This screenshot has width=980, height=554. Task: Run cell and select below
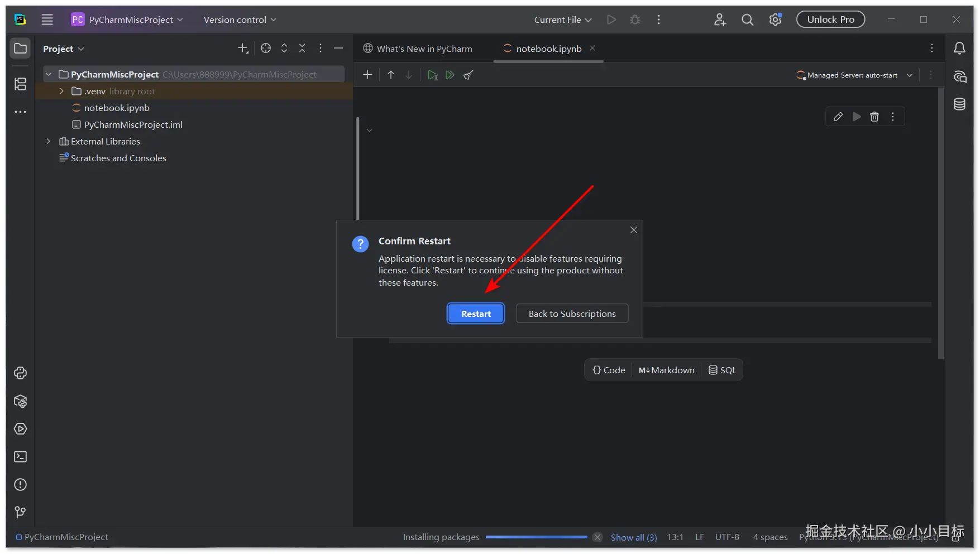(433, 75)
